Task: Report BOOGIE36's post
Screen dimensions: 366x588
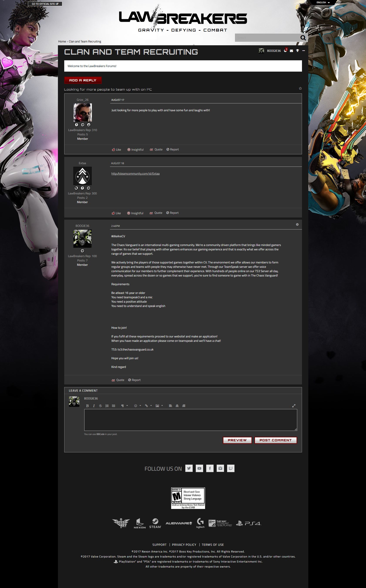Action: [x=134, y=380]
